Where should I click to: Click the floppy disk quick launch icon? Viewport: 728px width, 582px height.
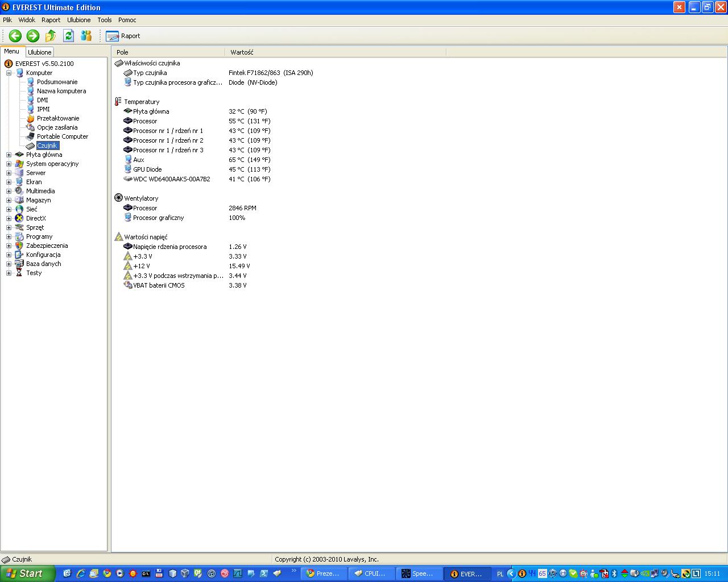(159, 573)
